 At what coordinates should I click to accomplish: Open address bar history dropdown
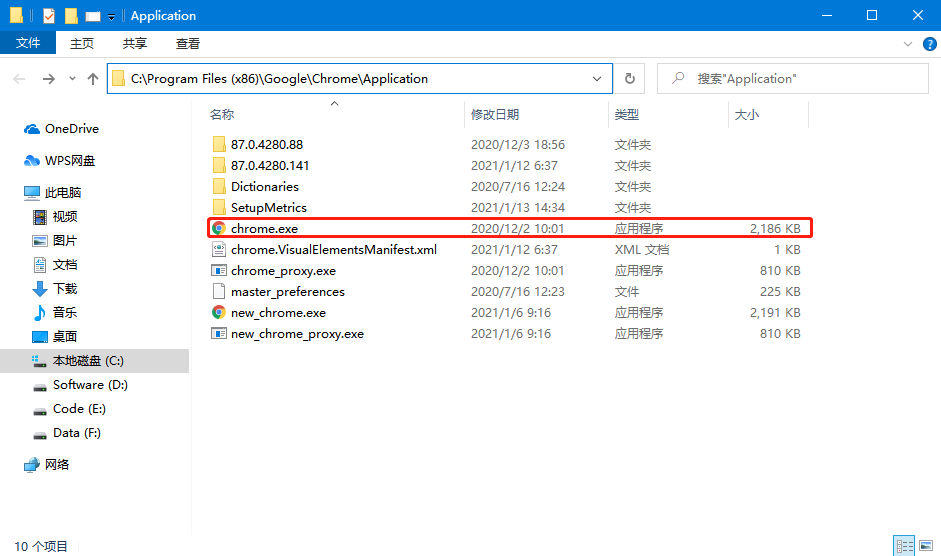[x=597, y=79]
